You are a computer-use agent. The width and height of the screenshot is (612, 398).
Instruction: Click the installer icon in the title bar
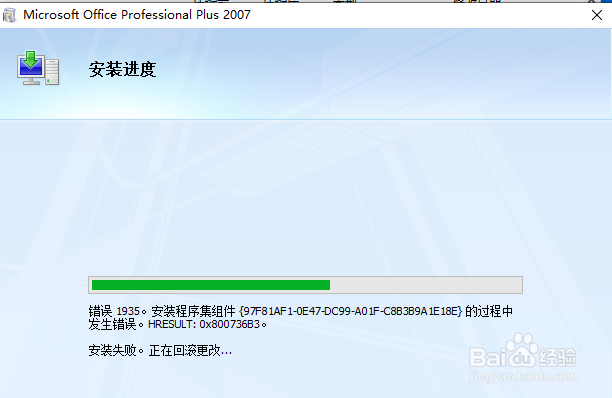click(x=9, y=15)
